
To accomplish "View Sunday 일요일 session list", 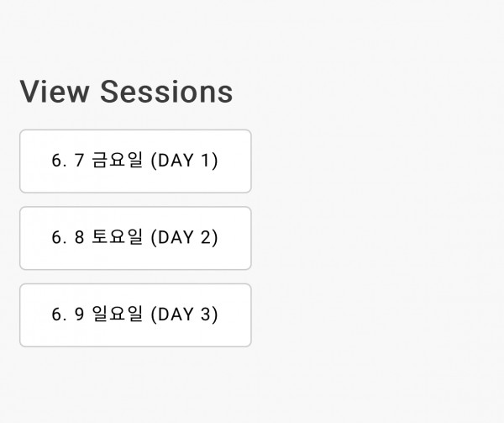I will pos(135,315).
